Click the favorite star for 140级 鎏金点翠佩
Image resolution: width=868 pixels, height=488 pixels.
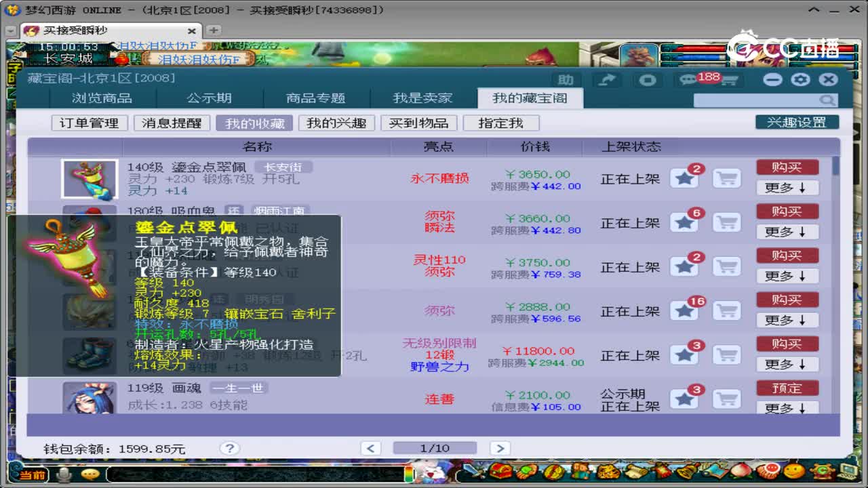coord(684,179)
